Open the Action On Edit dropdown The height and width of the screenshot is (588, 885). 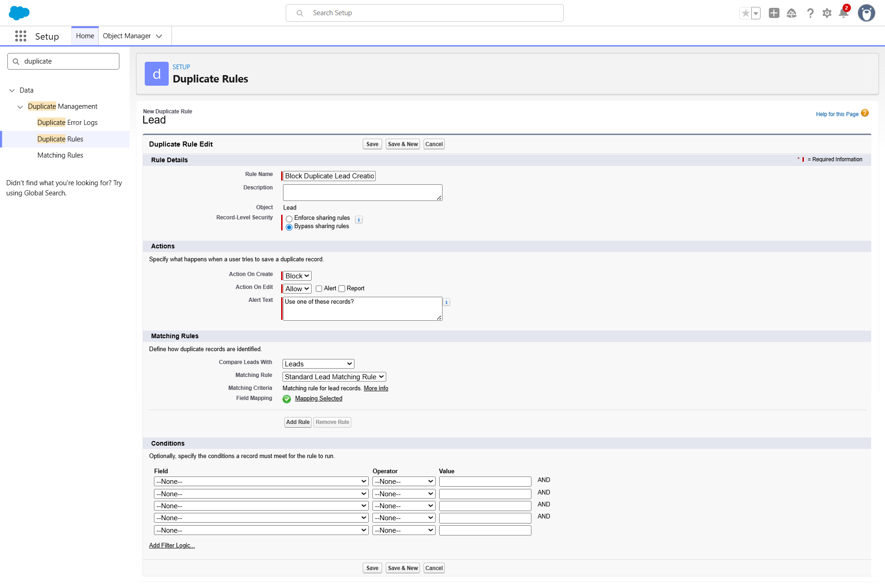click(297, 289)
